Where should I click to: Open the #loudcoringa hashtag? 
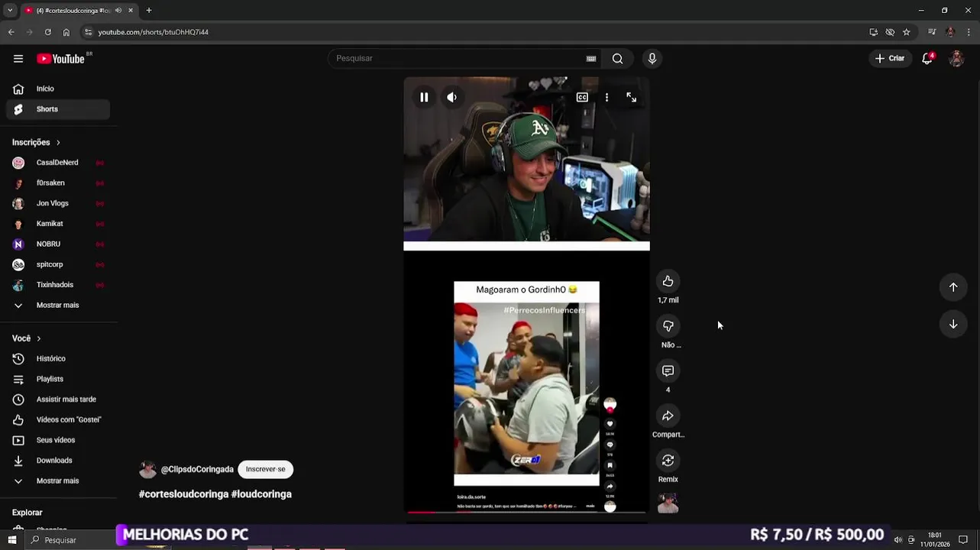[261, 494]
